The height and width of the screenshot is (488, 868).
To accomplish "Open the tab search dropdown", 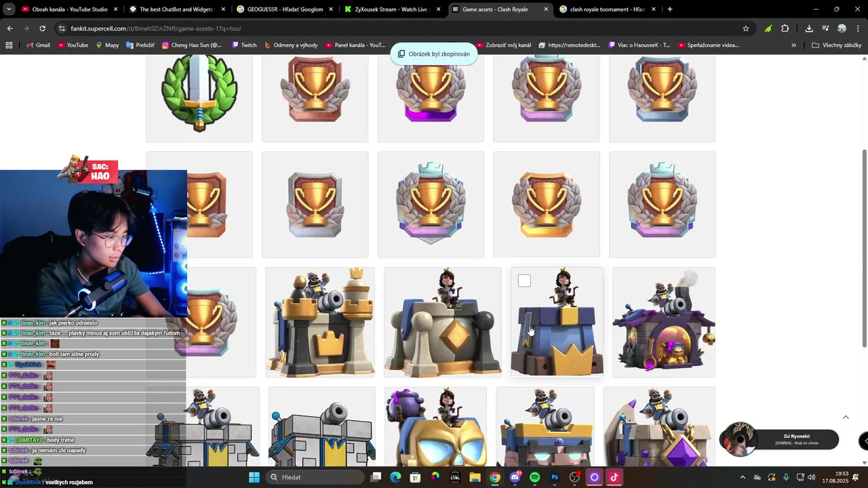I will [x=9, y=9].
